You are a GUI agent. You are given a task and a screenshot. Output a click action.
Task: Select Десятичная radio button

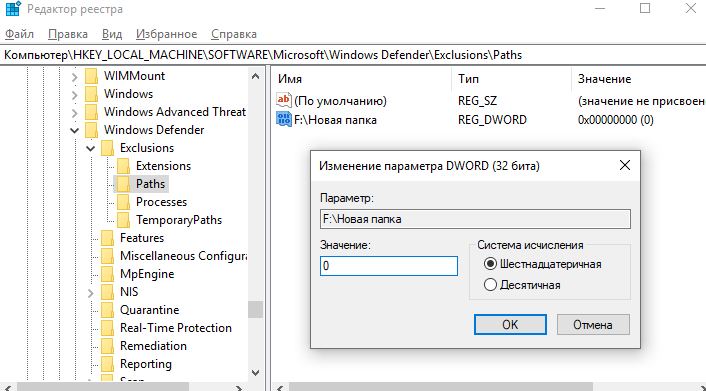(490, 285)
